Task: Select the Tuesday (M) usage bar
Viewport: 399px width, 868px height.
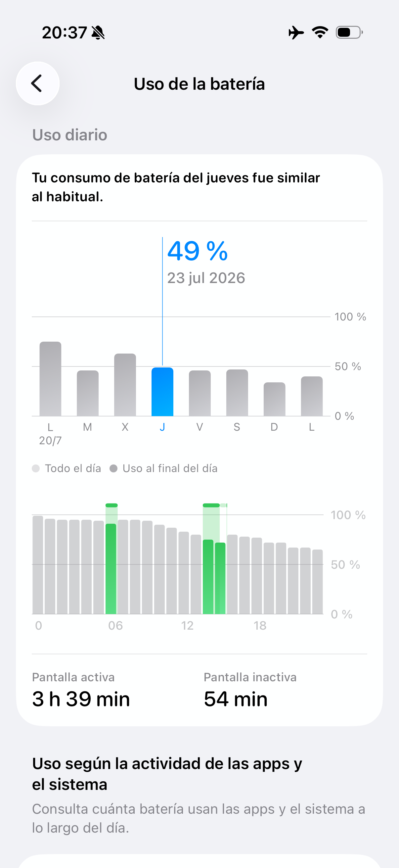Action: tap(88, 393)
